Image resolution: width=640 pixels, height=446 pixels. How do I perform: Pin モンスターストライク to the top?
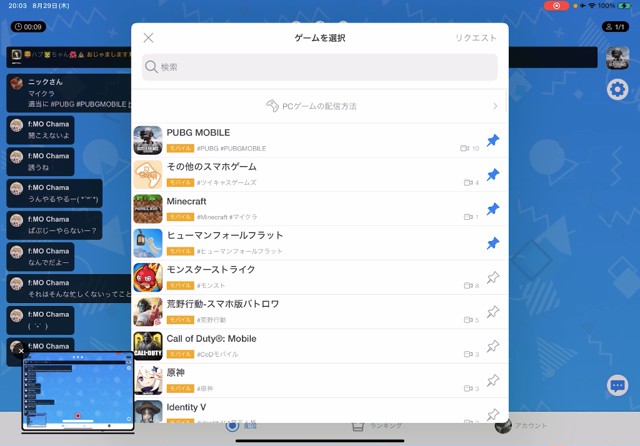click(x=493, y=277)
